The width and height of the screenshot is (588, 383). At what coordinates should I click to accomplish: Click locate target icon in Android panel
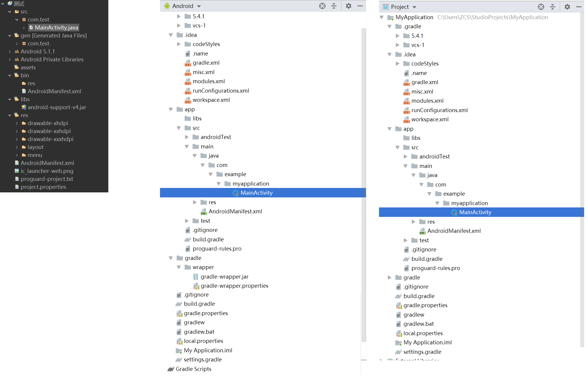pyautogui.click(x=322, y=6)
